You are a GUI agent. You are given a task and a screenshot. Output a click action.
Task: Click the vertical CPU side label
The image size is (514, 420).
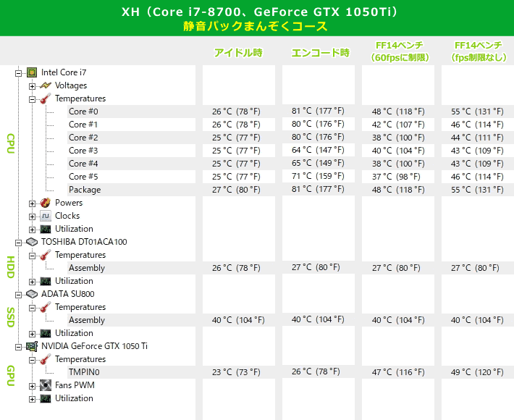click(x=11, y=143)
